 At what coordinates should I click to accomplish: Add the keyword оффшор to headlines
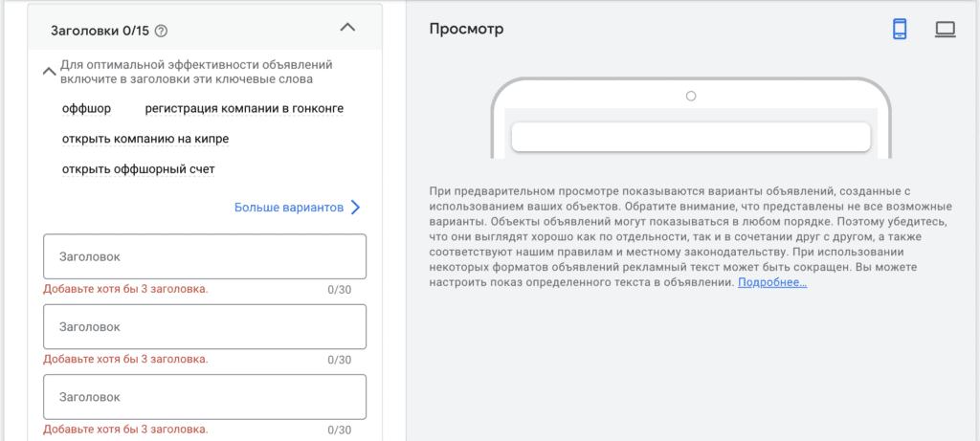coord(86,109)
